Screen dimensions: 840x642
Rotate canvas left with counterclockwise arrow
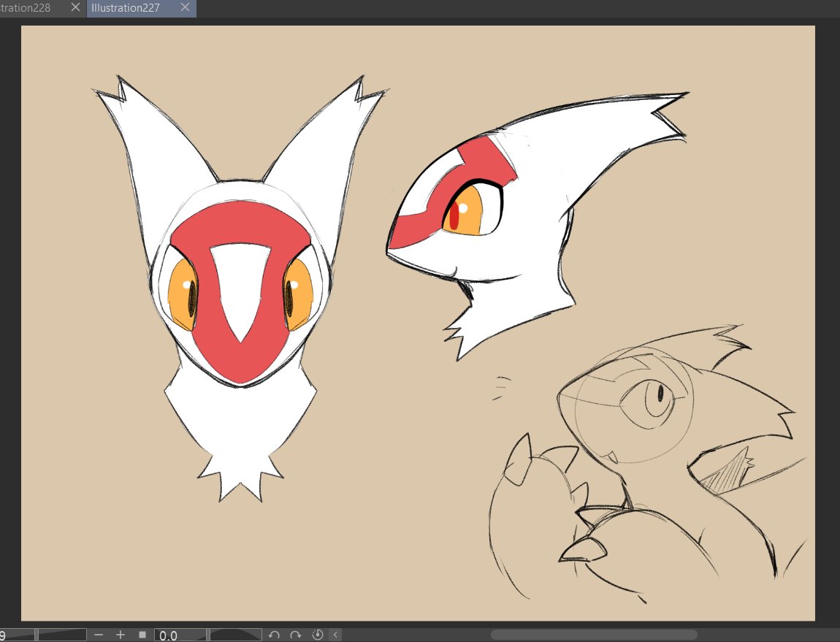(x=275, y=635)
